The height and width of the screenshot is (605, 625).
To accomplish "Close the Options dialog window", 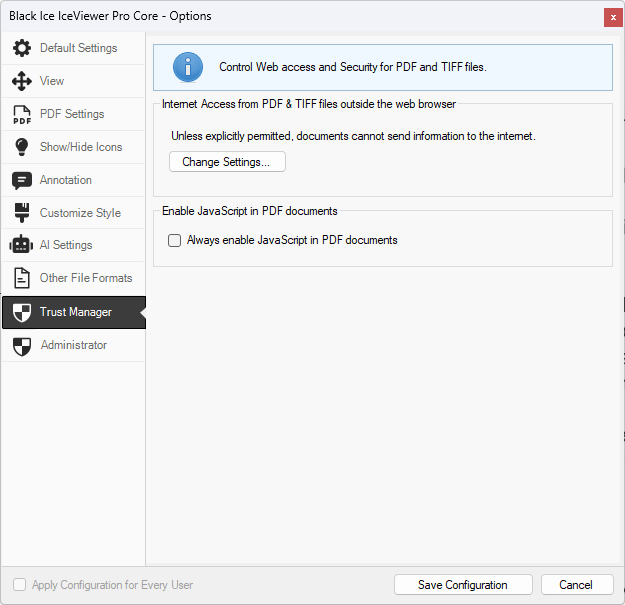I will tap(613, 18).
